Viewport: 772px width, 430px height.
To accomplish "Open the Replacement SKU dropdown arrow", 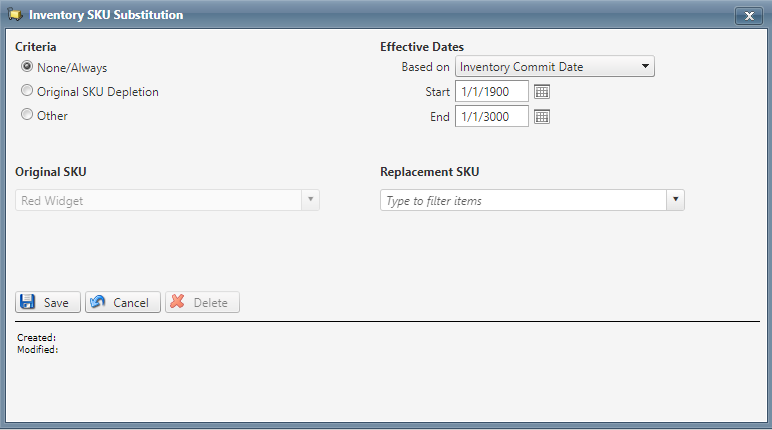I will 676,199.
